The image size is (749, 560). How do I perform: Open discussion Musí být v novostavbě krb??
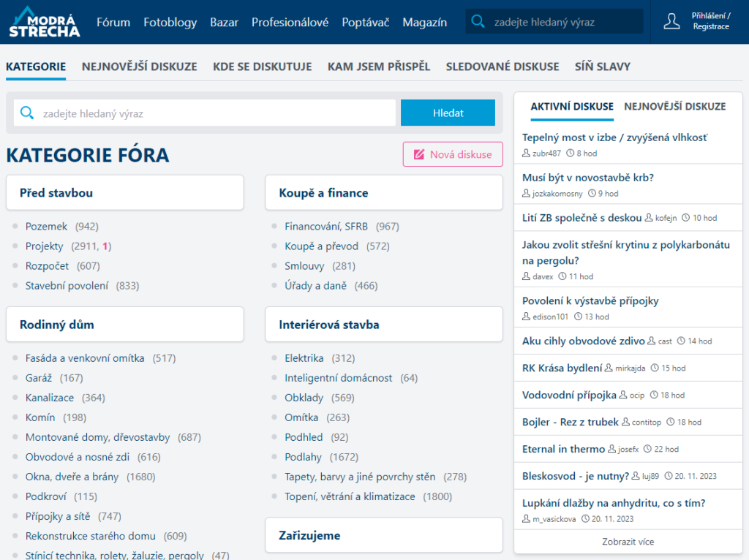click(x=587, y=178)
